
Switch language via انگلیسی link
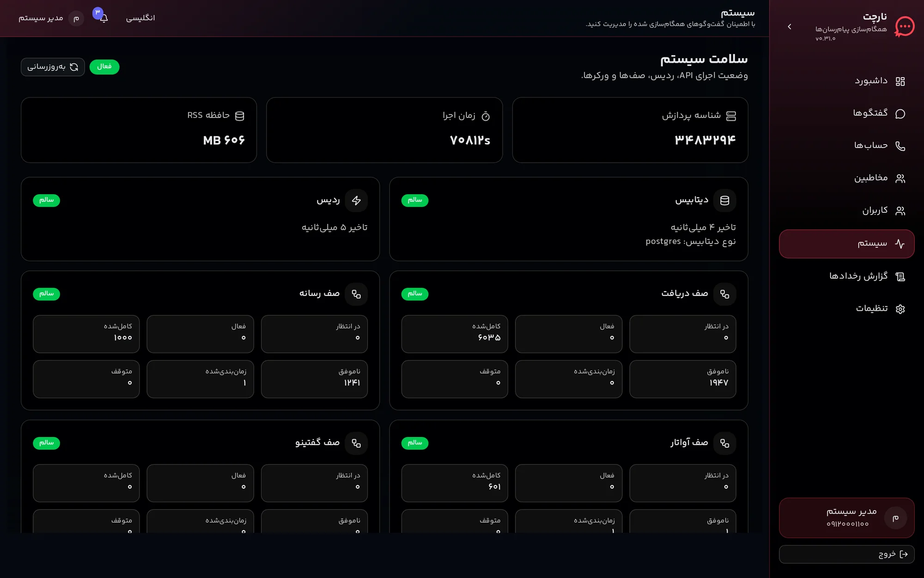click(140, 18)
